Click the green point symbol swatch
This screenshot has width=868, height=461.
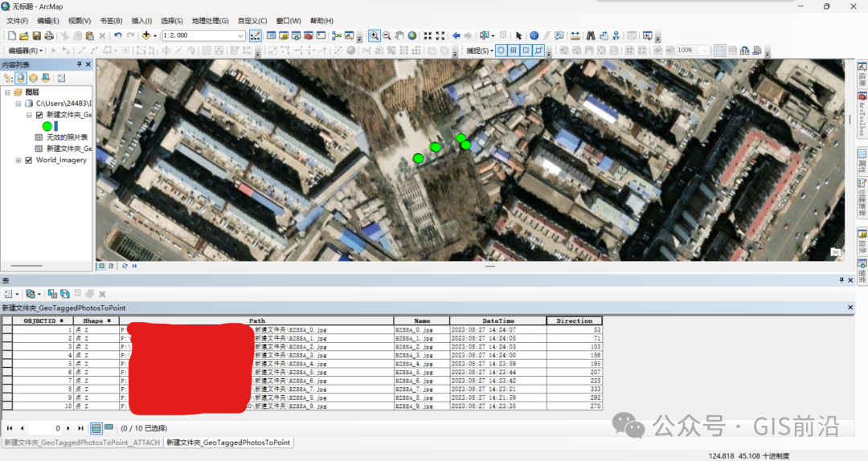(x=47, y=126)
